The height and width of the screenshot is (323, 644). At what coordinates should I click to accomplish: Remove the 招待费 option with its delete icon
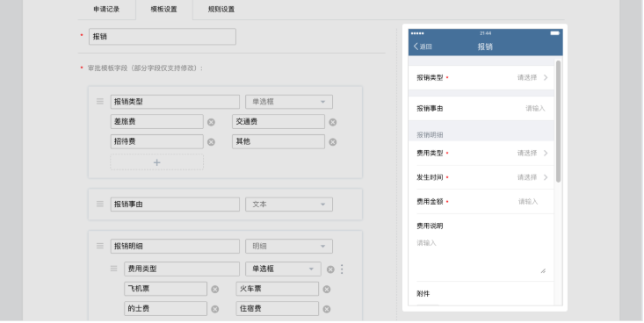pos(211,142)
